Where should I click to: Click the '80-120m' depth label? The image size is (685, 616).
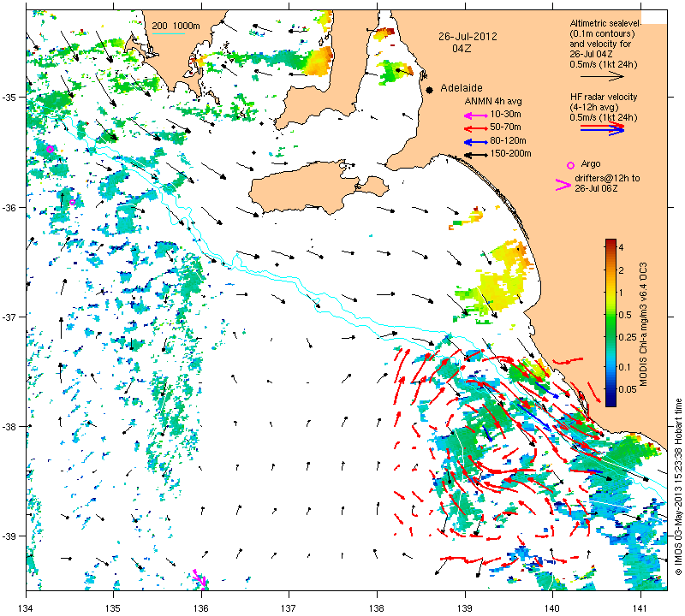(508, 140)
